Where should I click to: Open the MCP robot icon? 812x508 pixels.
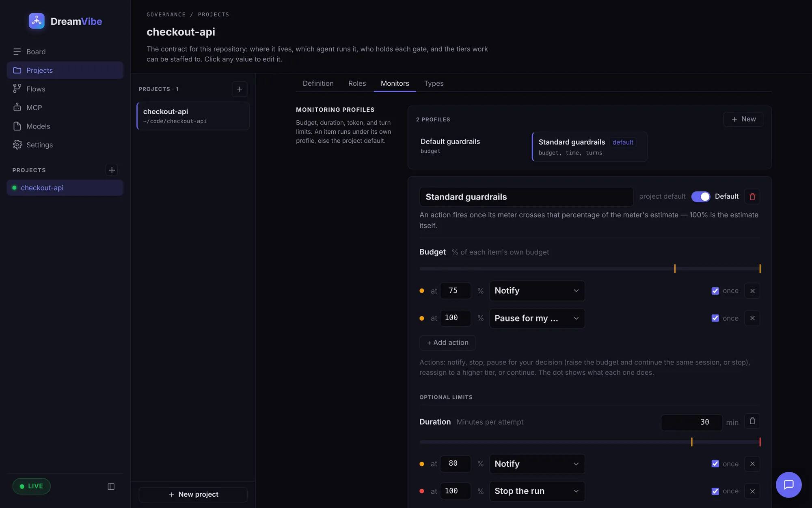tap(17, 107)
